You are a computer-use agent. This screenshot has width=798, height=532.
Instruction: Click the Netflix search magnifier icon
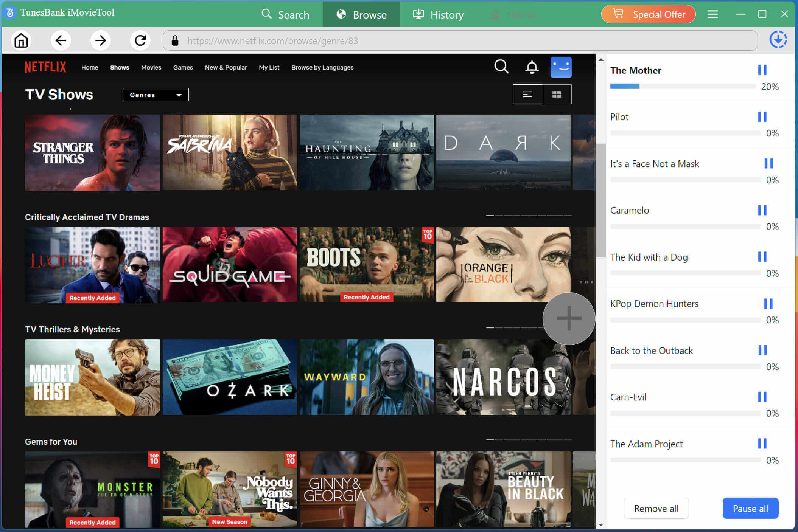(501, 67)
